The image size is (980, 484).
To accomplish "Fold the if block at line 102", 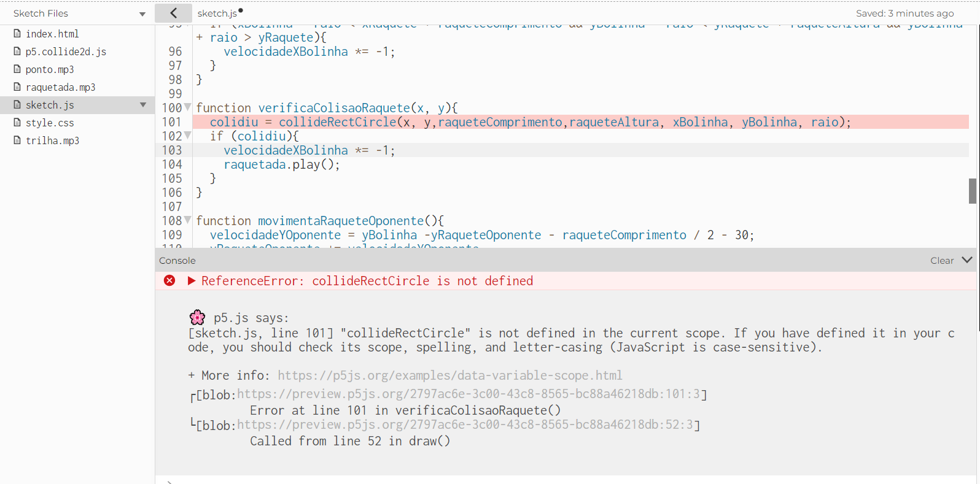I will coord(188,136).
